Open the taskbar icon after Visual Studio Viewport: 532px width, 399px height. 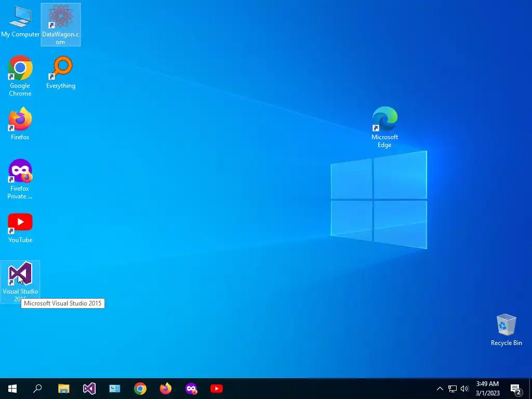[115, 389]
